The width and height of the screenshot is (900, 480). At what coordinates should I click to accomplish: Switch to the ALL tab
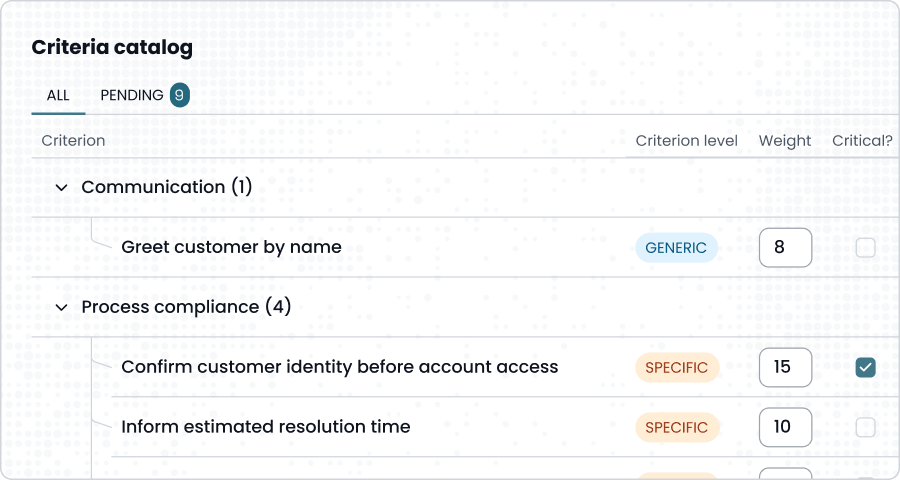pos(58,96)
